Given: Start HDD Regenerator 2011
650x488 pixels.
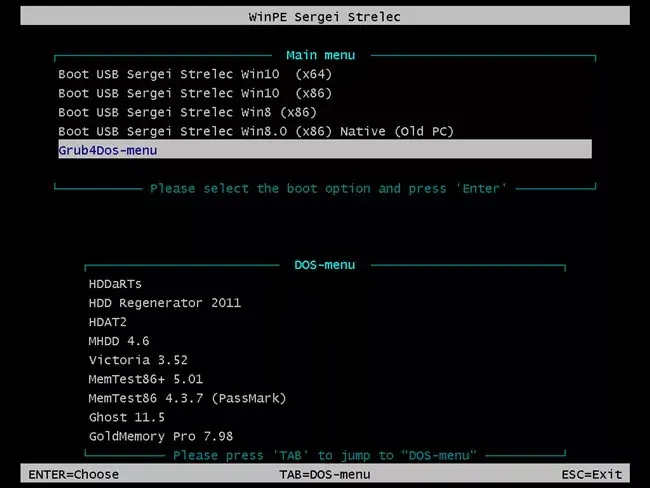Looking at the screenshot, I should tap(165, 303).
